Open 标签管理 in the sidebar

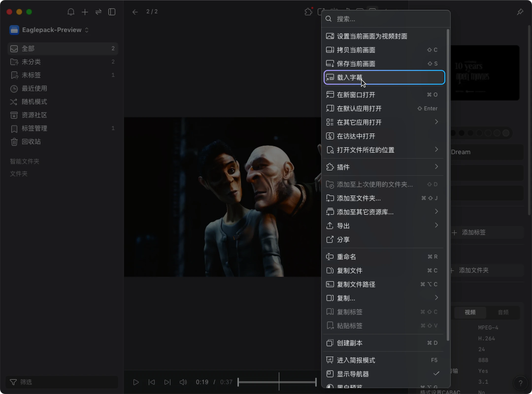pos(63,128)
